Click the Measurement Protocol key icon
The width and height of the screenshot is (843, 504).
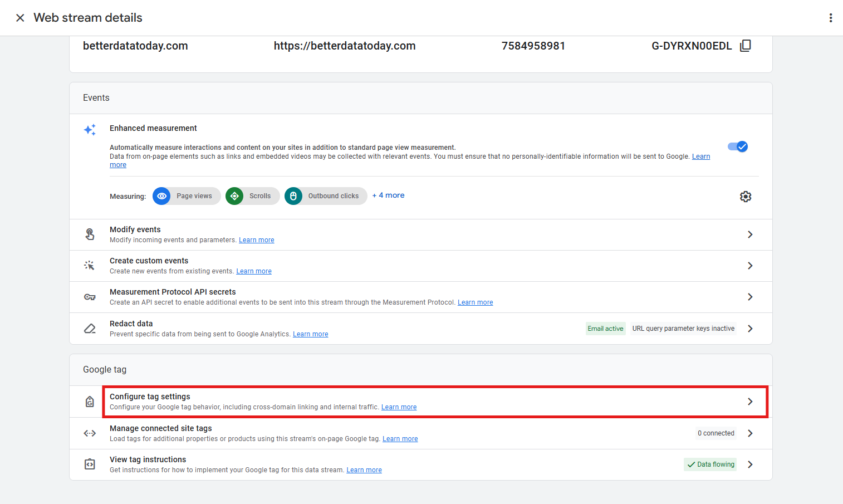[90, 297]
